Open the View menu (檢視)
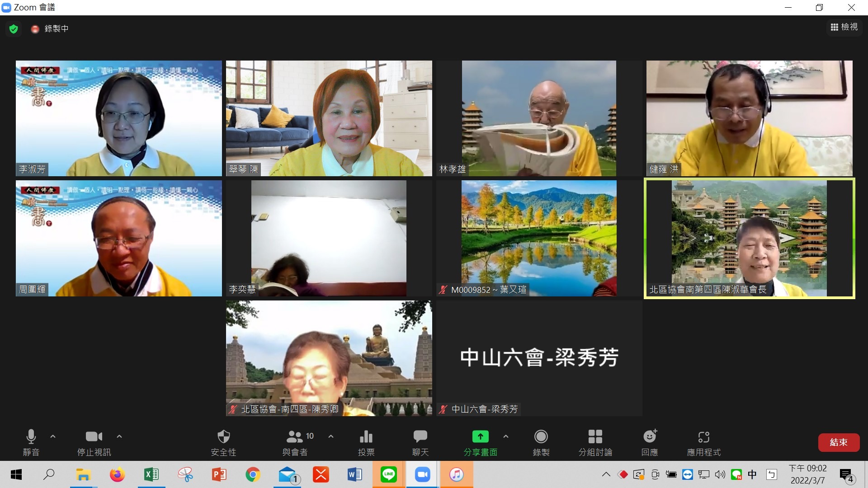Viewport: 868px width, 488px height. click(x=844, y=27)
